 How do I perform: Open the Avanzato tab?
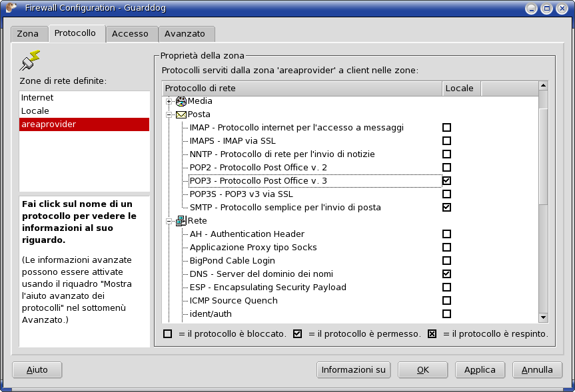click(185, 34)
